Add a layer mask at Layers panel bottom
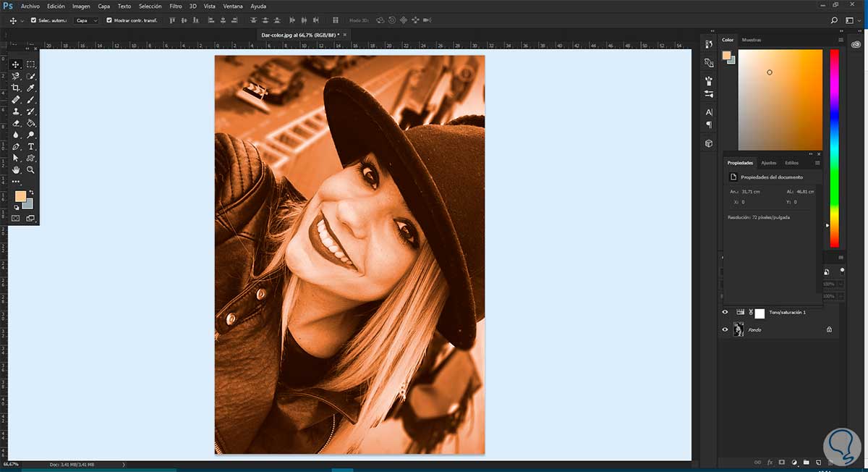The height and width of the screenshot is (472, 868). (781, 462)
